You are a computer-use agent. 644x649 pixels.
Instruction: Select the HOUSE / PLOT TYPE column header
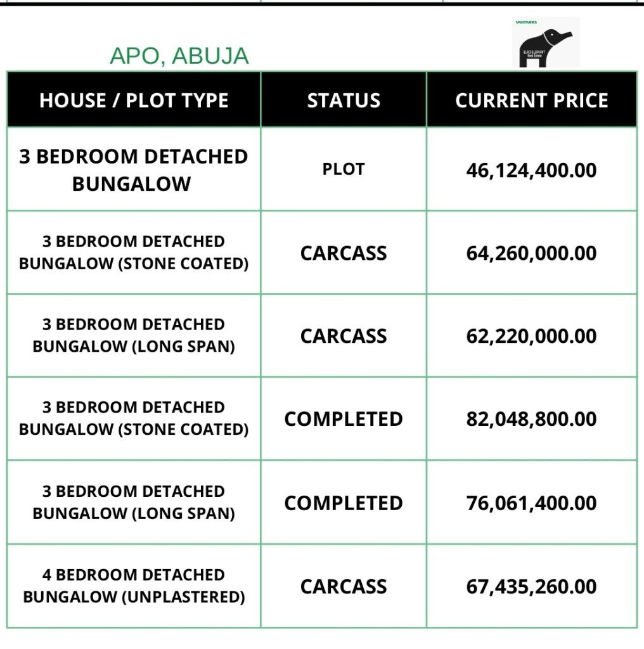(134, 100)
